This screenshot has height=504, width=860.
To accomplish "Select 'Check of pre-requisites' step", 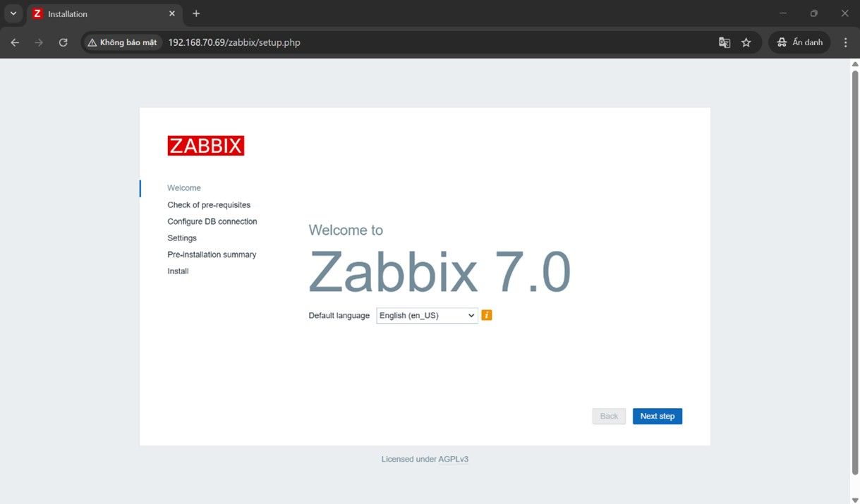I will coord(209,205).
